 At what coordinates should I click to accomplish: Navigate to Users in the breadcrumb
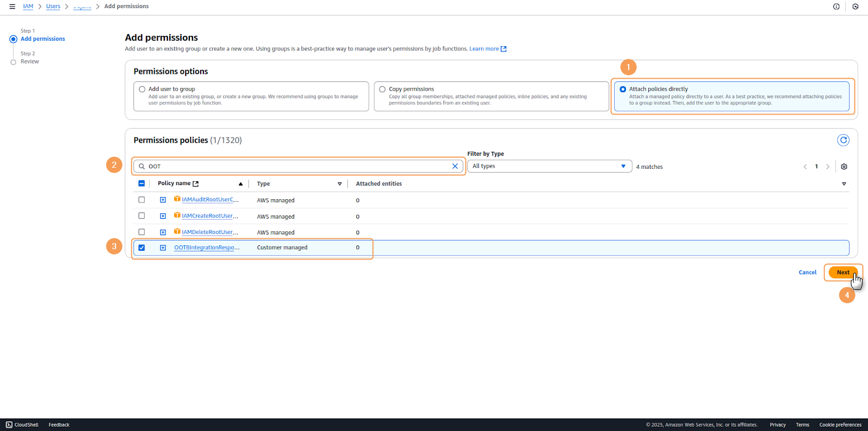pos(53,7)
